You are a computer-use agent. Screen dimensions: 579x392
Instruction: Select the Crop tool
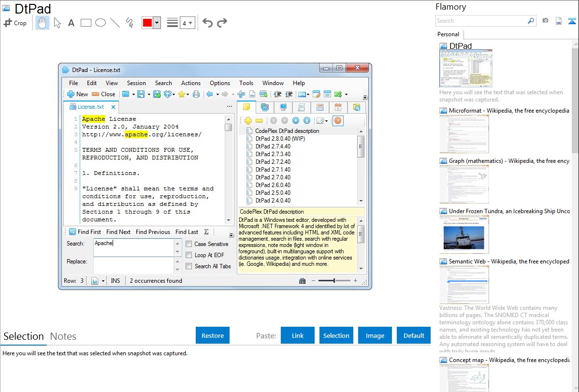(x=15, y=23)
